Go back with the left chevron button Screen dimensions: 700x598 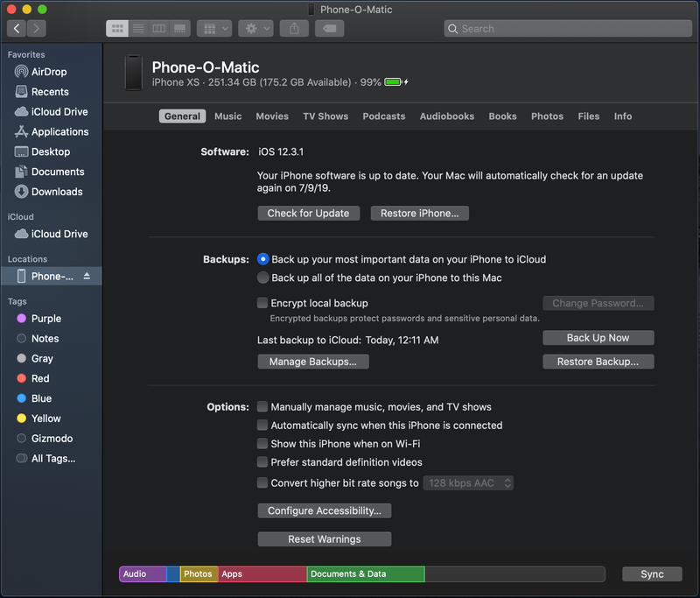click(x=17, y=29)
